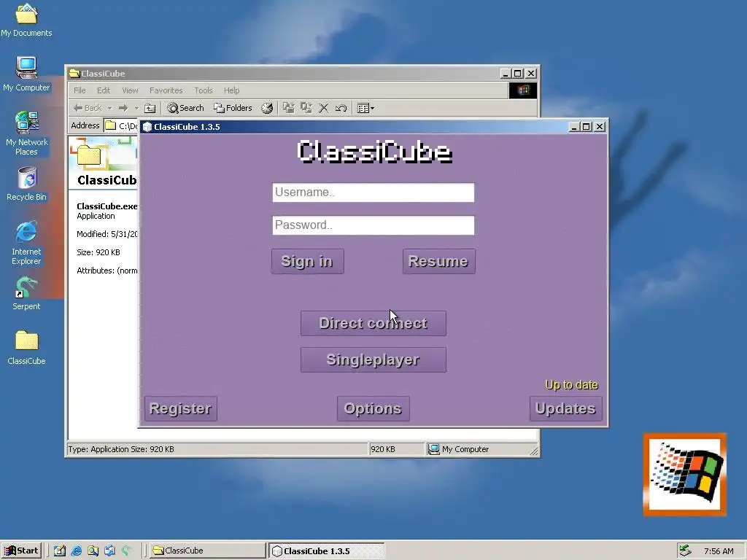Click the system tray network icon
The height and width of the screenshot is (560, 747).
(x=685, y=551)
